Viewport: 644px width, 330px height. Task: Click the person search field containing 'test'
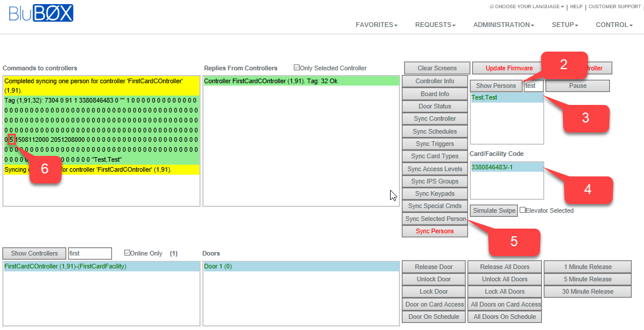pos(533,86)
